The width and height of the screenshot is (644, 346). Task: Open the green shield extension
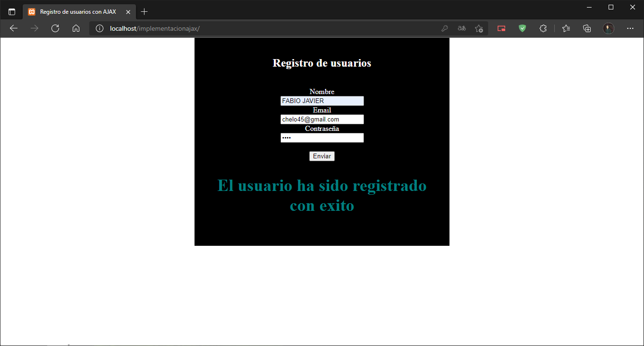[522, 28]
